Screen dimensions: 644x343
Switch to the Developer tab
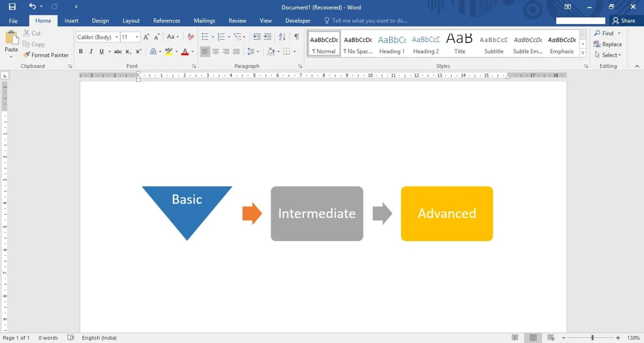tap(298, 21)
